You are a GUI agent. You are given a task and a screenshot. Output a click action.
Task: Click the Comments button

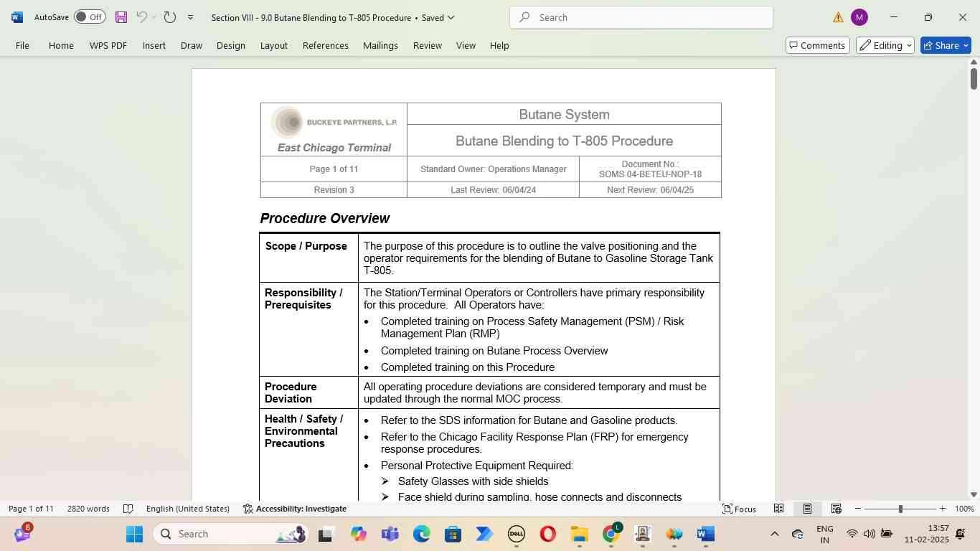818,45
